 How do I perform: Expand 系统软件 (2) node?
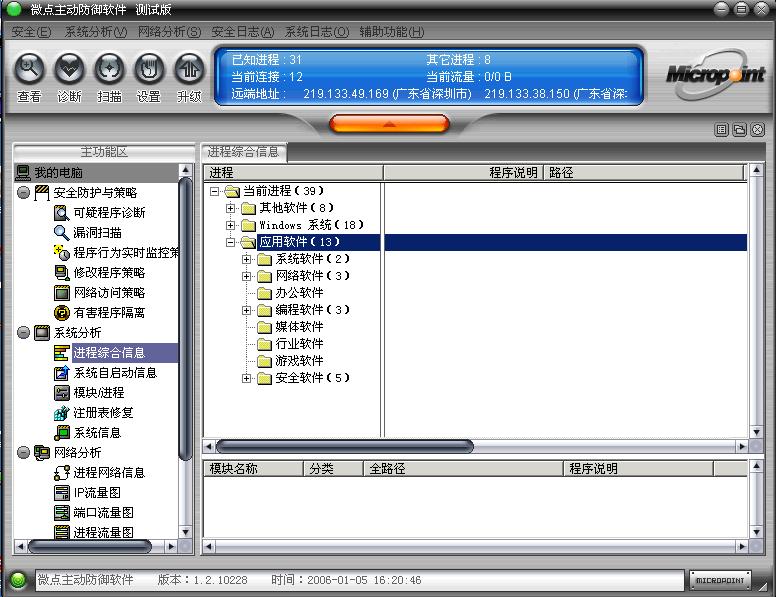point(246,259)
